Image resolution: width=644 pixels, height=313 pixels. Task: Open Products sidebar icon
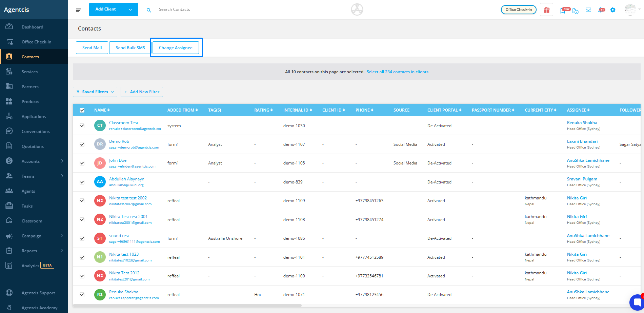(9, 101)
